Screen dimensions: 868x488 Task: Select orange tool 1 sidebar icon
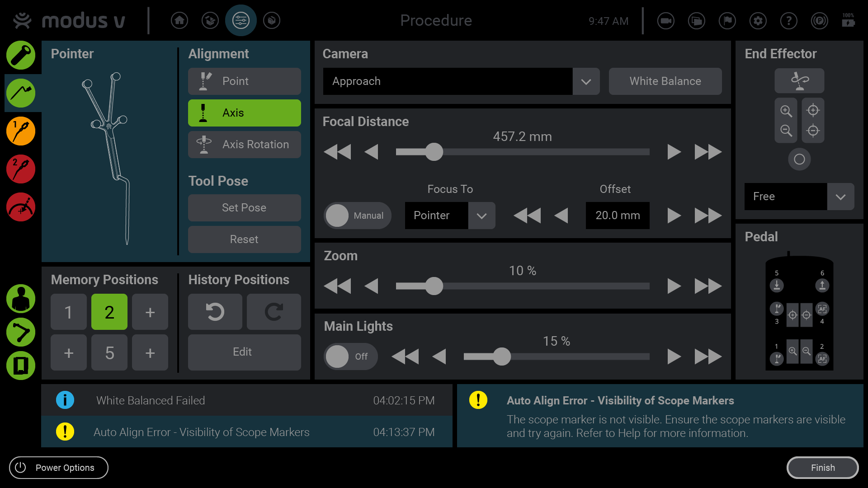21,131
